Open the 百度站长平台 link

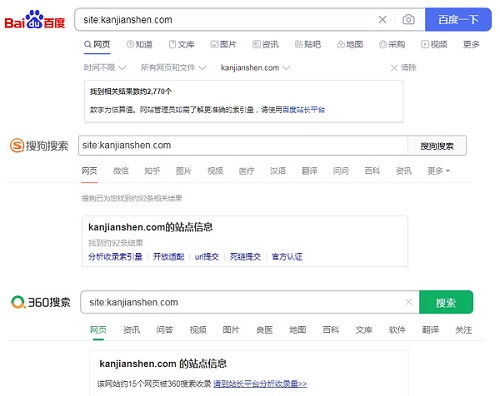tap(303, 110)
